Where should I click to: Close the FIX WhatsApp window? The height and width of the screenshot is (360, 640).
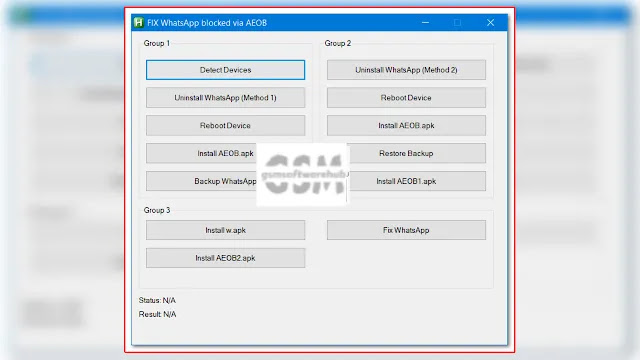point(490,22)
